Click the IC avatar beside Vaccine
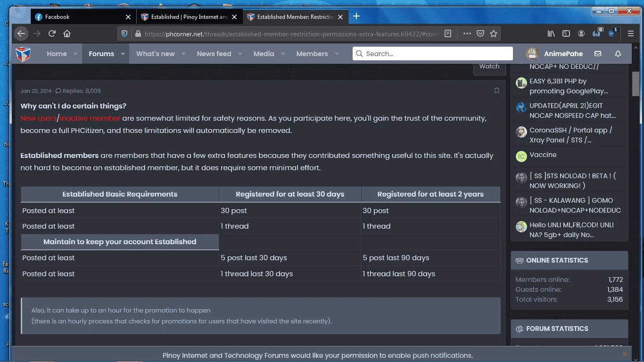This screenshot has width=644, height=362. click(521, 156)
